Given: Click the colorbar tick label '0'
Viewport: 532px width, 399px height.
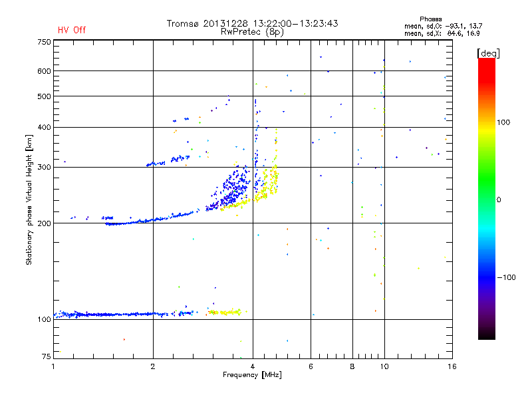Looking at the screenshot, I should (x=499, y=200).
